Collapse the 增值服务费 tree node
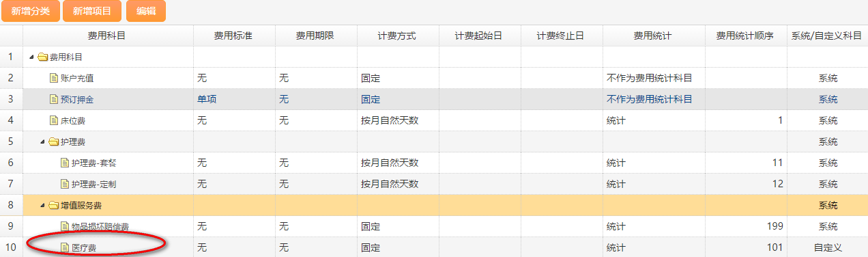868x257 pixels. (x=42, y=205)
